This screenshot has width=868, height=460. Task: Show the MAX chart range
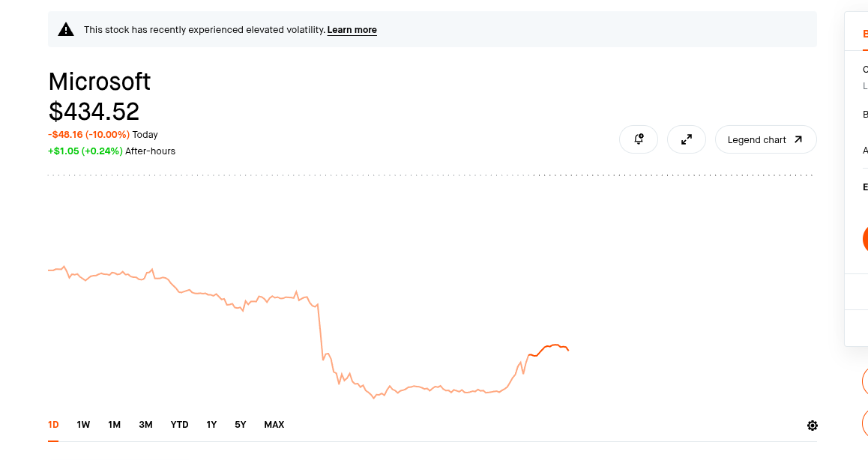274,425
